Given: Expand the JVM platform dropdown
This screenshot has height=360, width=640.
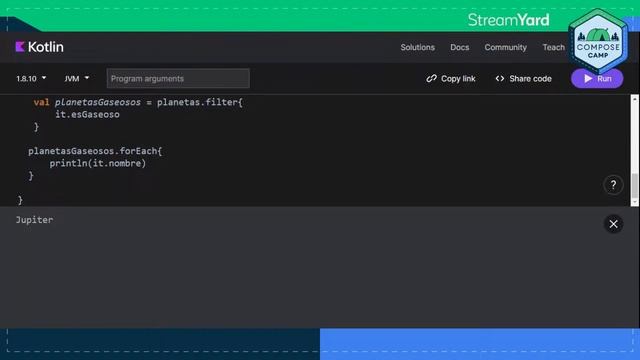Looking at the screenshot, I should pos(76,78).
